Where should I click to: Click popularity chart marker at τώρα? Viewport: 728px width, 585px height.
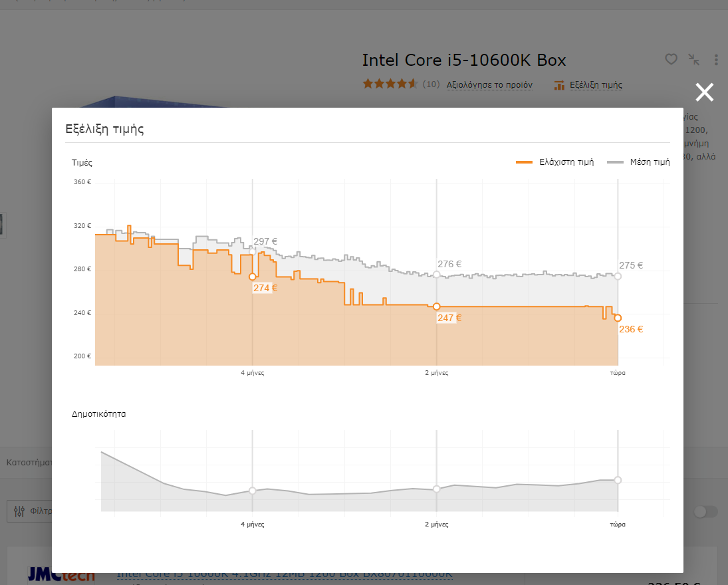point(618,480)
